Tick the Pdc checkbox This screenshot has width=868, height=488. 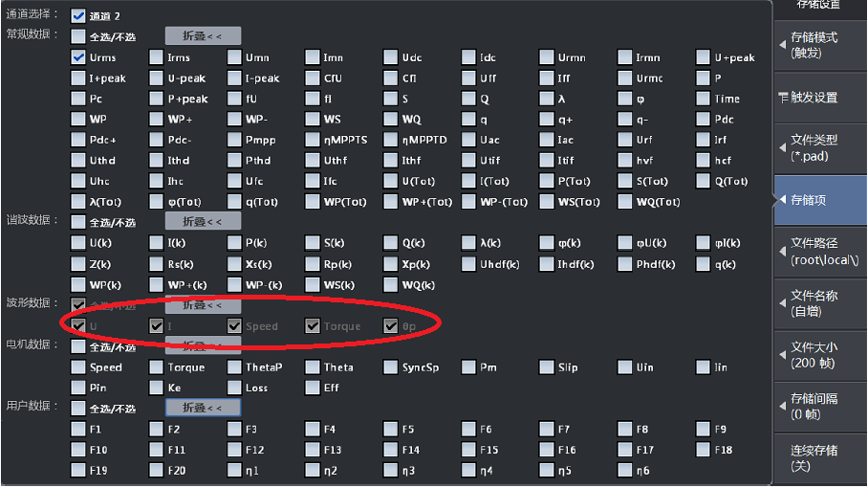point(703,119)
